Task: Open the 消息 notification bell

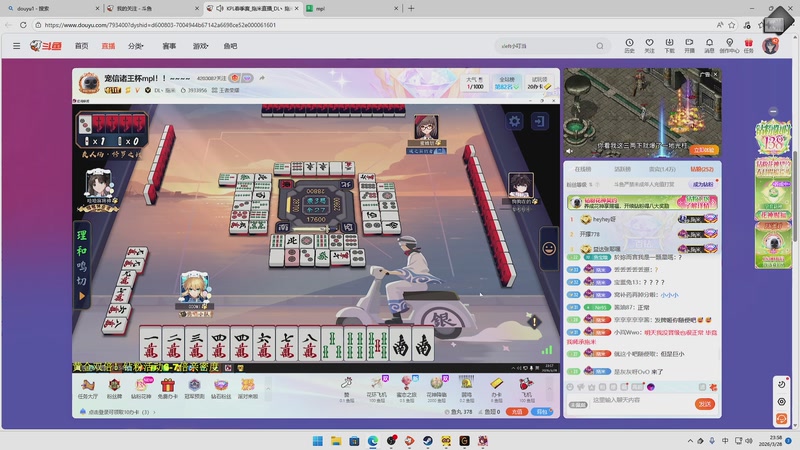Action: pyautogui.click(x=709, y=45)
